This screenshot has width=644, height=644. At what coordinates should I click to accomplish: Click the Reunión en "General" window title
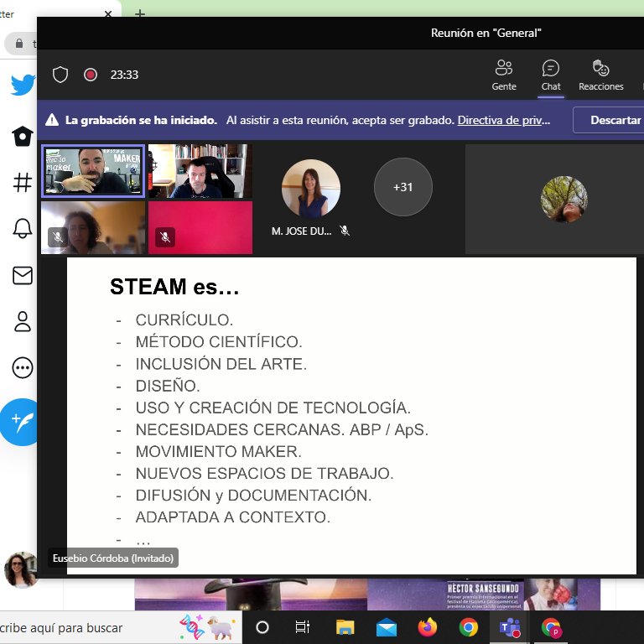click(x=486, y=33)
